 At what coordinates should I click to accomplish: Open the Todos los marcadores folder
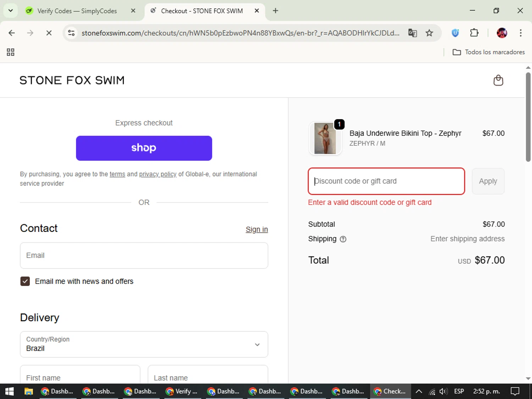(489, 52)
